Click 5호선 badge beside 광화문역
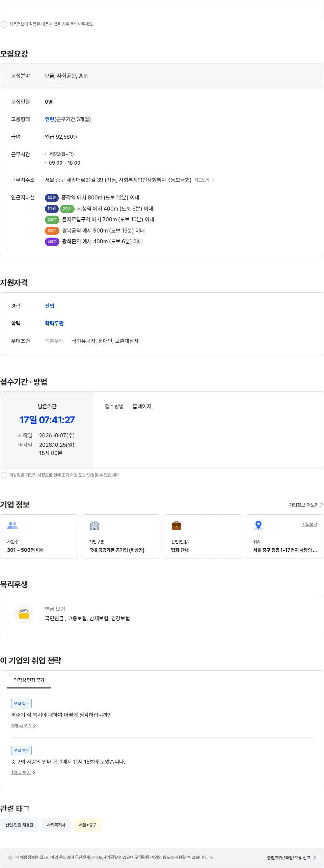 pos(52,242)
